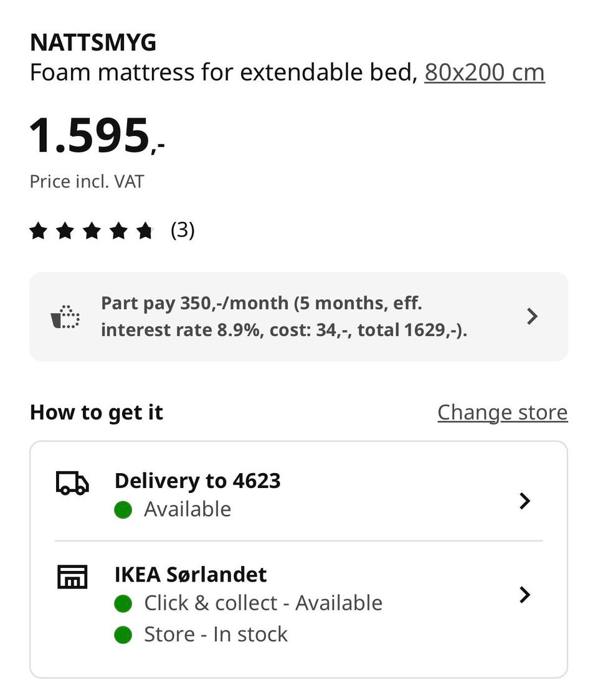This screenshot has width=598, height=700.
Task: Open delivery options via the chevron
Action: coord(525,501)
